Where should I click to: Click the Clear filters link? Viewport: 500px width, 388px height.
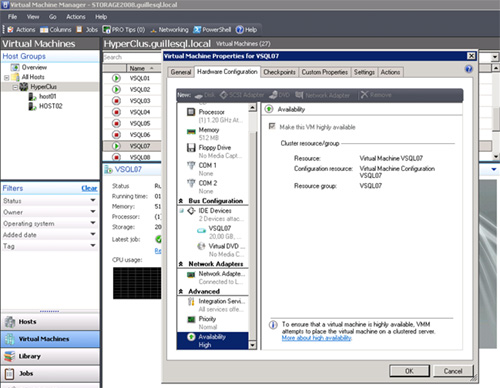89,188
